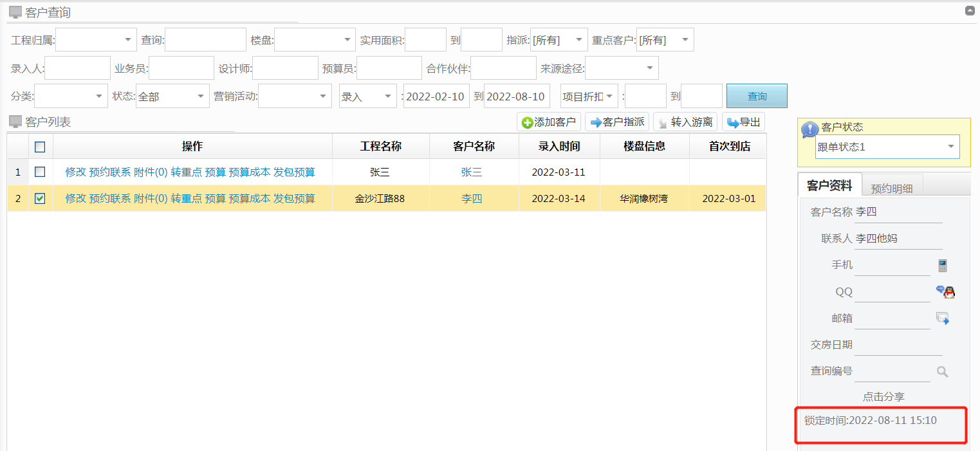Collapse the 客户查询 panel with top-right arrow

pyautogui.click(x=970, y=11)
